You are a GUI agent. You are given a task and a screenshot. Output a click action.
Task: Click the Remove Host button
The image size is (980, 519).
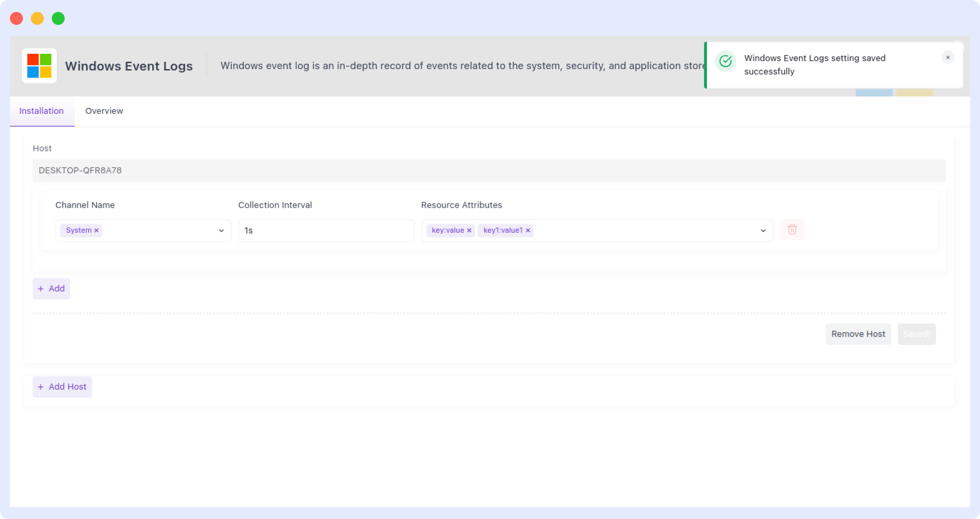tap(858, 334)
